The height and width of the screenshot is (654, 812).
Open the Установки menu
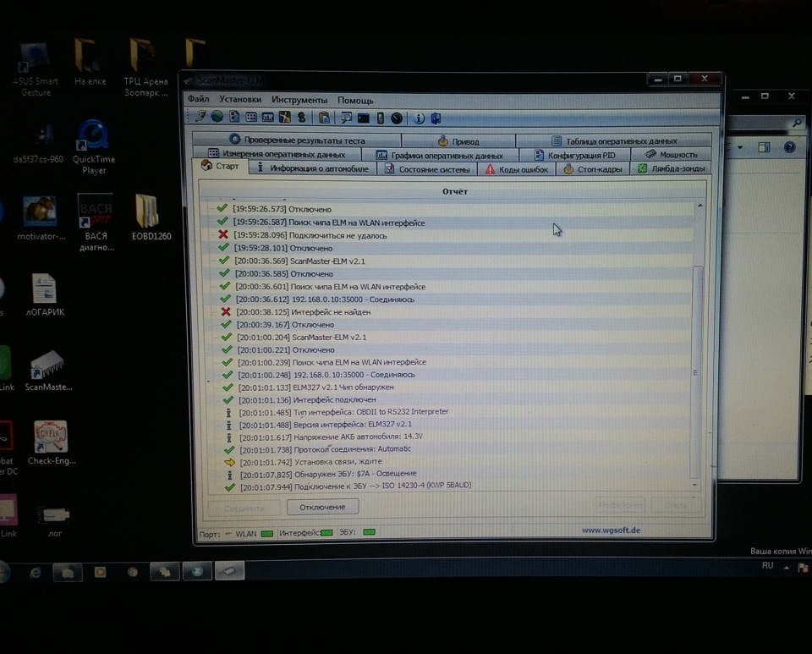click(x=239, y=100)
